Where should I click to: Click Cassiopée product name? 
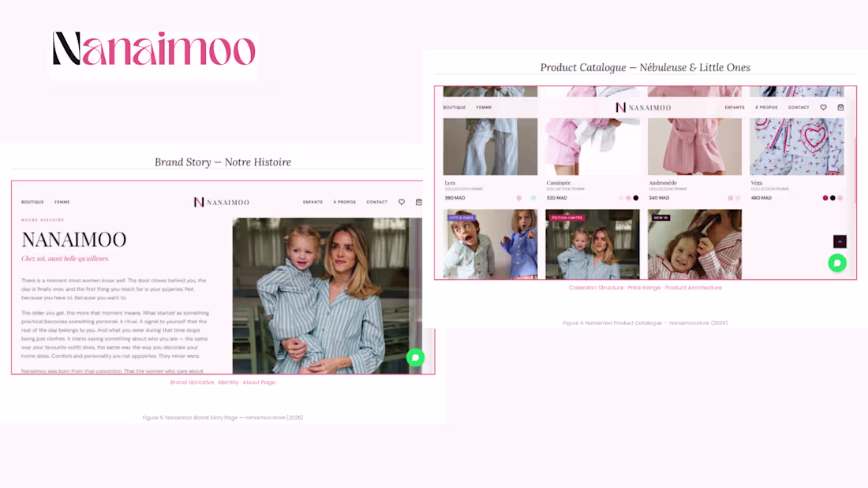point(559,183)
